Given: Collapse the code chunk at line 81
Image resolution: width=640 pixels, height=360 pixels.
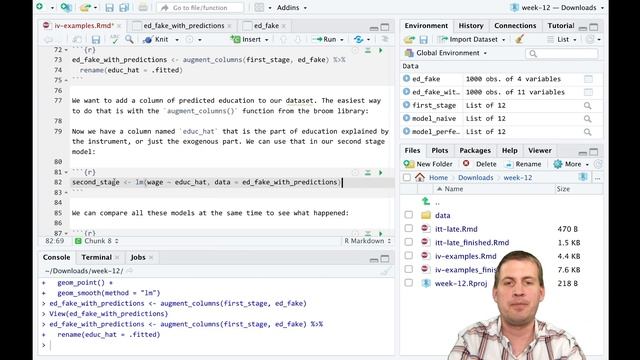Looking at the screenshot, I should coord(66,172).
